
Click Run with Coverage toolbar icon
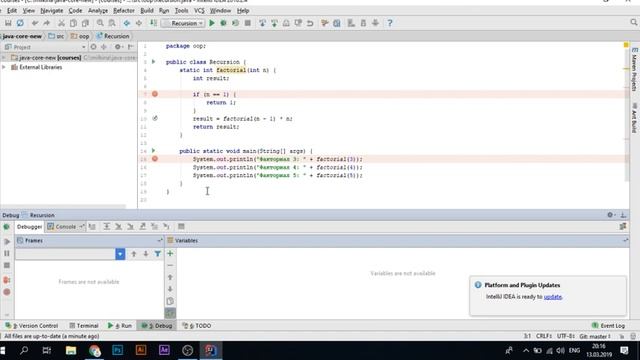pos(236,23)
